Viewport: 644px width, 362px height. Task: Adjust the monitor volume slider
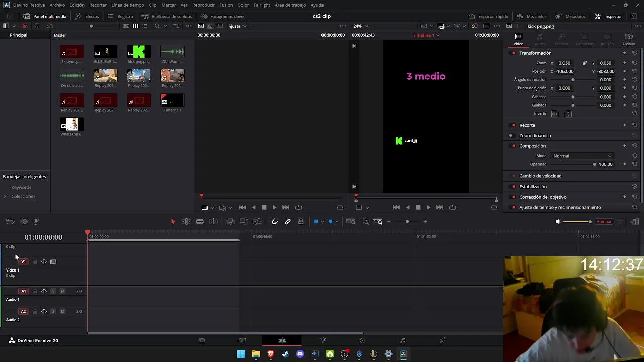pyautogui.click(x=578, y=222)
